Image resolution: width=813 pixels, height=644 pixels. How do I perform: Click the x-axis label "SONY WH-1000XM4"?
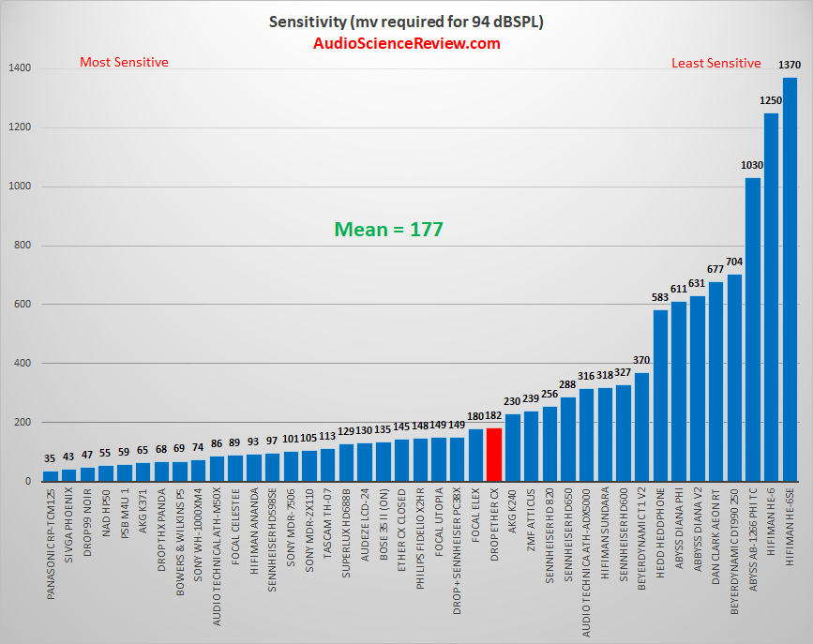pyautogui.click(x=199, y=534)
